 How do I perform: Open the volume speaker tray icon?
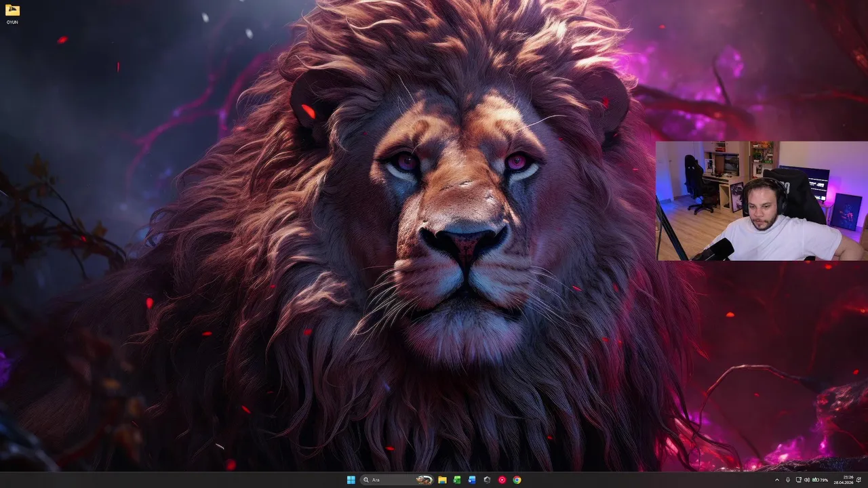(x=807, y=480)
